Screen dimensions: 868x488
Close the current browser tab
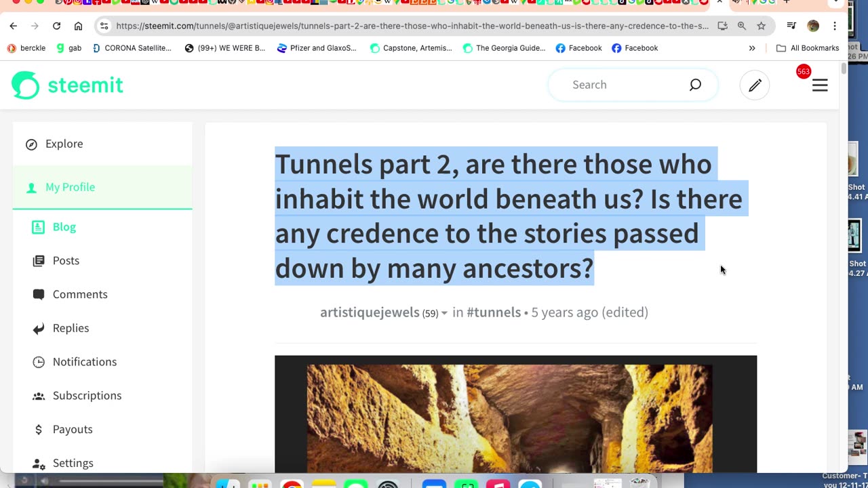click(x=719, y=2)
